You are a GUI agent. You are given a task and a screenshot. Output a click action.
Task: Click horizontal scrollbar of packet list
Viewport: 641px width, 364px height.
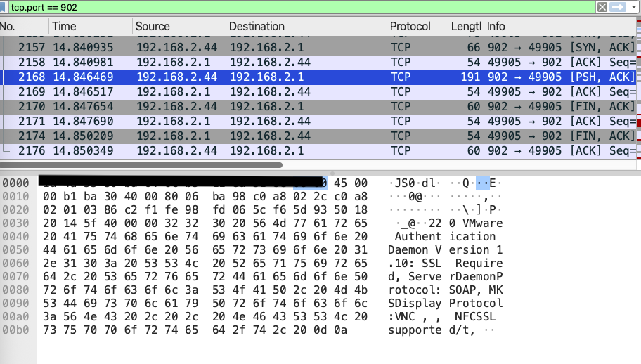tap(141, 165)
